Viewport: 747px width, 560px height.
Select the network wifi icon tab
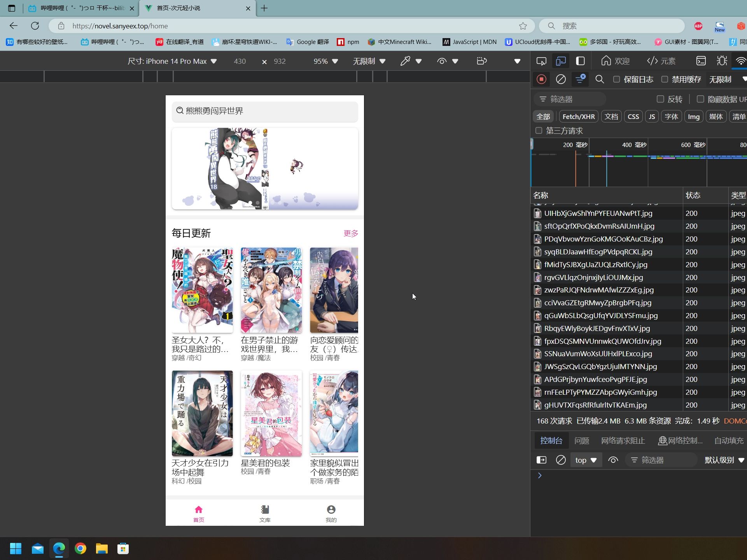click(x=740, y=61)
